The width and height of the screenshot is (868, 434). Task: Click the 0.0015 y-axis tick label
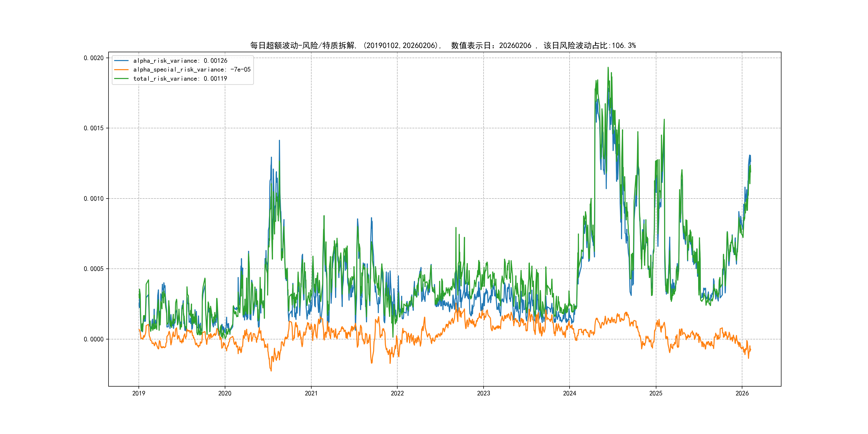coord(94,128)
